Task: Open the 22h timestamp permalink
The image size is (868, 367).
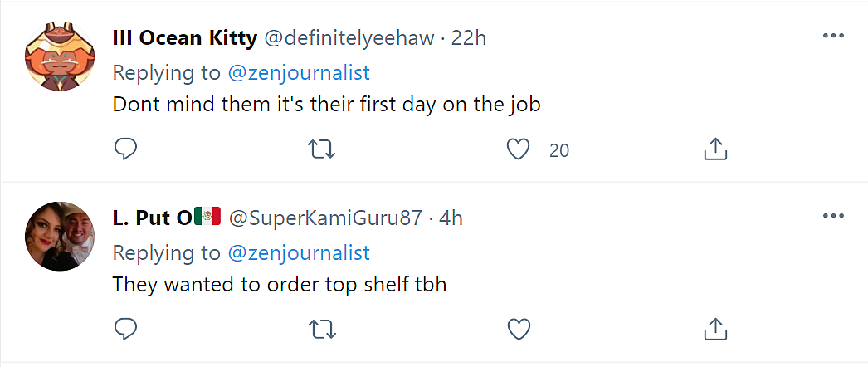Action: (x=469, y=38)
